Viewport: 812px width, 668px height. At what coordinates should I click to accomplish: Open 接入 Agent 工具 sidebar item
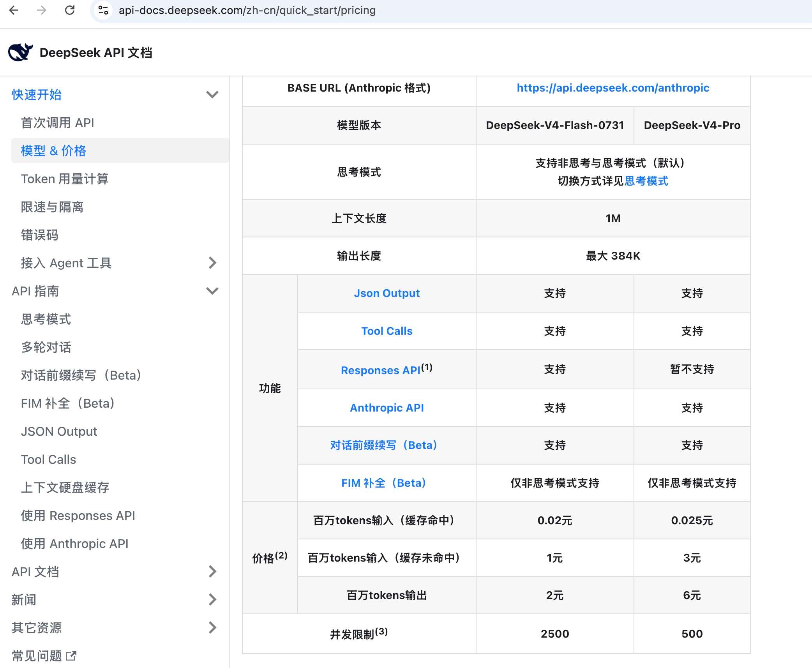pos(66,263)
